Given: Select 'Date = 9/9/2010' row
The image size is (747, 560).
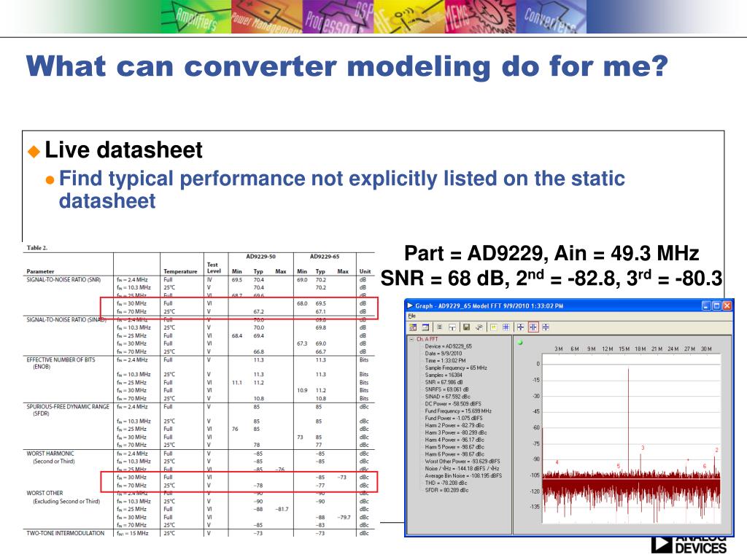Looking at the screenshot, I should click(443, 354).
